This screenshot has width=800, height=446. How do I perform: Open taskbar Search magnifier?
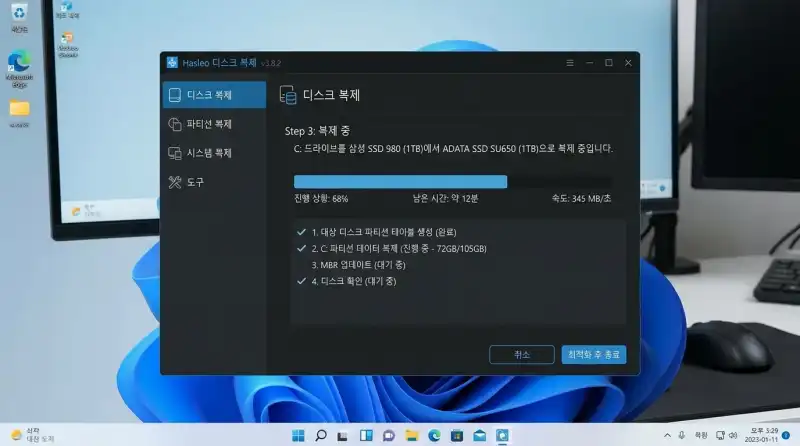(x=321, y=435)
